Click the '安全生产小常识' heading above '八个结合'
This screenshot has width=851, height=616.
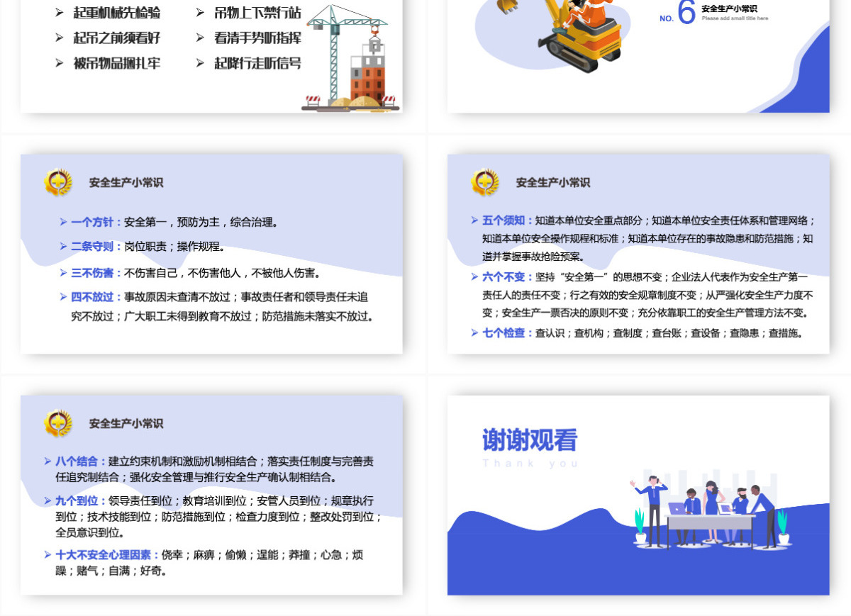tap(126, 423)
